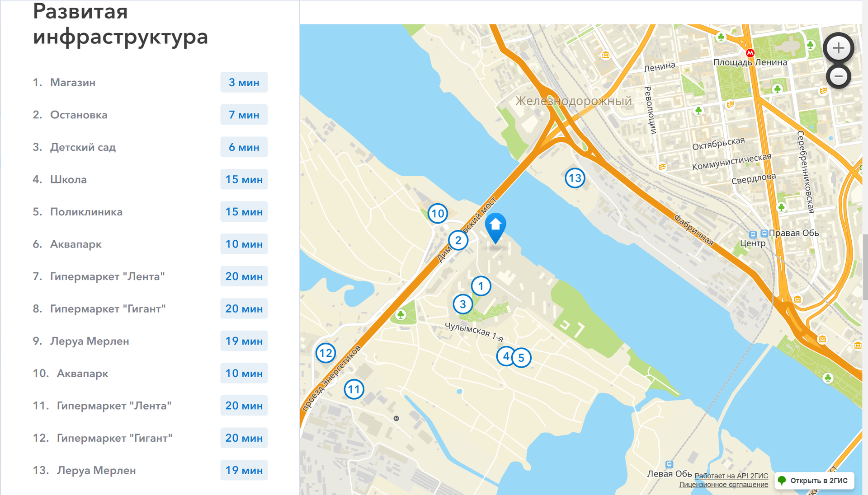Open the Работает на API 2ГИС link
868x495 pixels.
pyautogui.click(x=731, y=476)
